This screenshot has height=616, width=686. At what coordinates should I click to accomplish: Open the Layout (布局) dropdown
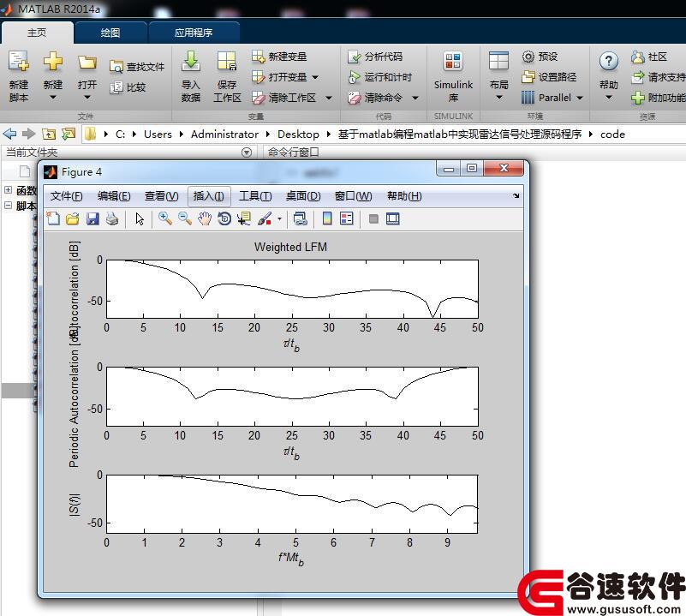click(498, 98)
